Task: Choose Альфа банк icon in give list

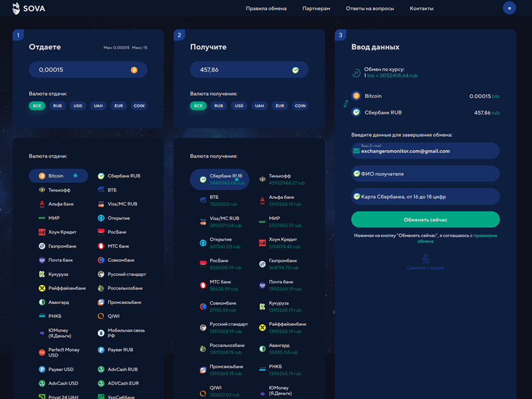Action: point(42,204)
